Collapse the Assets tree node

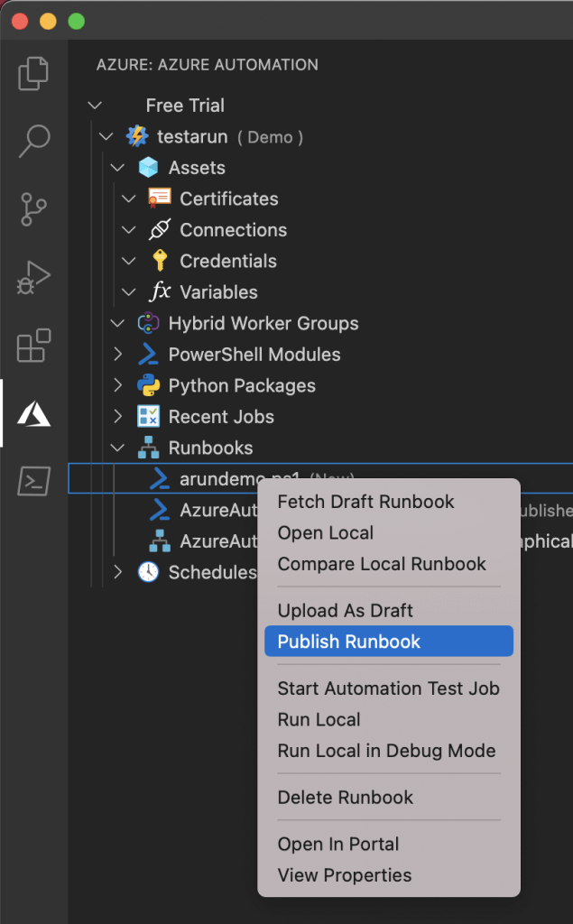coord(117,168)
